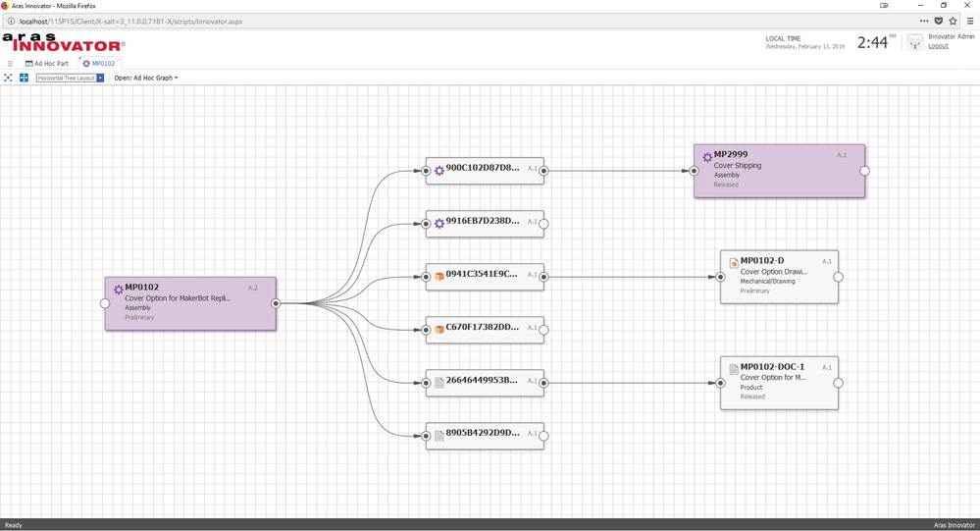
Task: Toggle right connector circle of 9916EB7D238D node
Action: point(543,224)
